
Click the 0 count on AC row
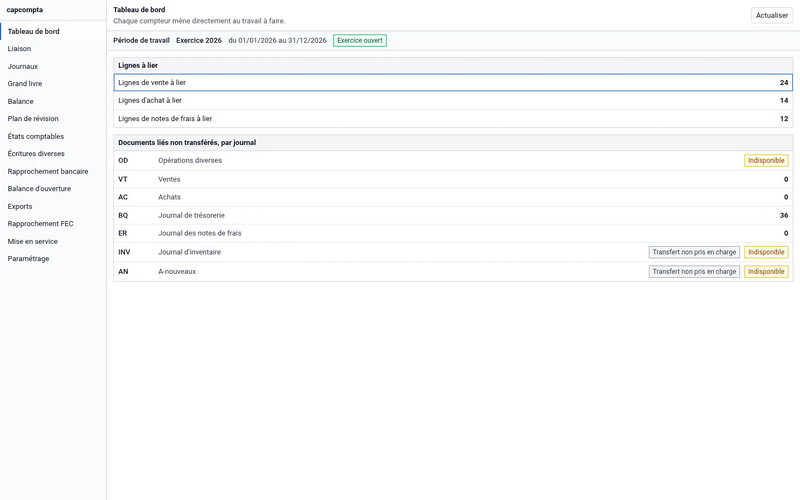(786, 197)
